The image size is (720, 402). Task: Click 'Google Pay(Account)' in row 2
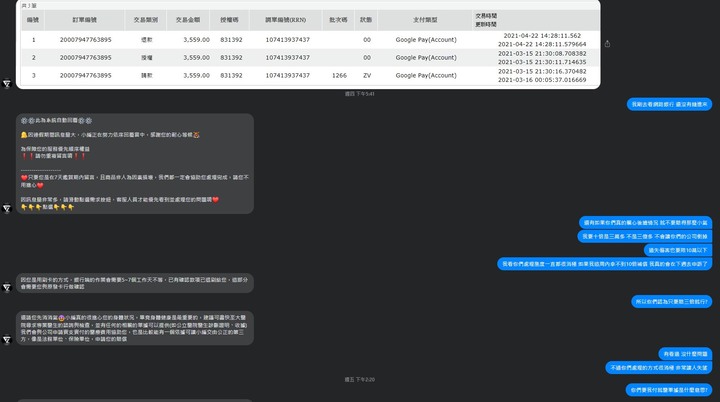(x=426, y=58)
